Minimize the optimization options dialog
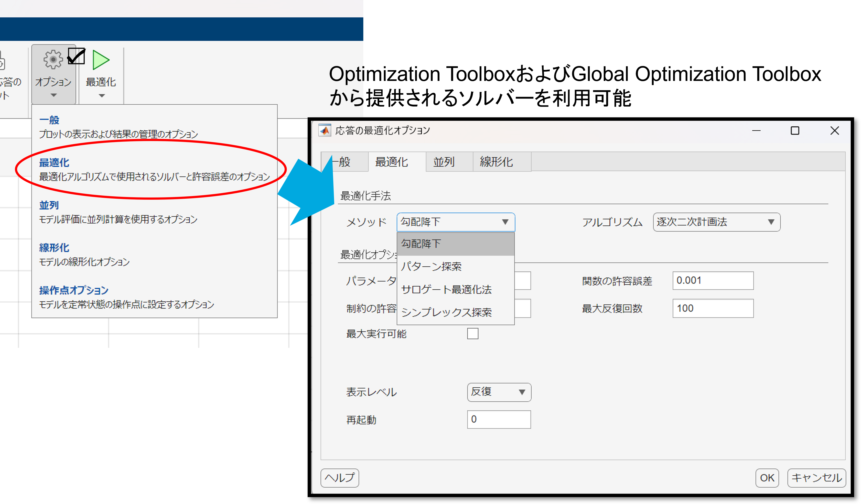861x504 pixels. point(756,131)
